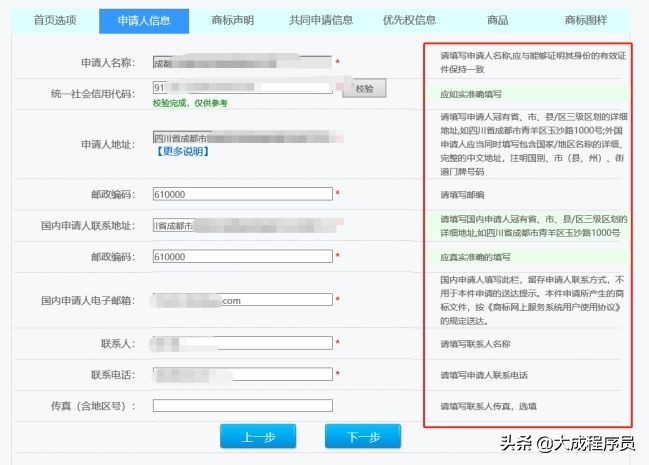This screenshot has height=465, width=649.
Task: Click the 校验 button
Action: pos(364,88)
